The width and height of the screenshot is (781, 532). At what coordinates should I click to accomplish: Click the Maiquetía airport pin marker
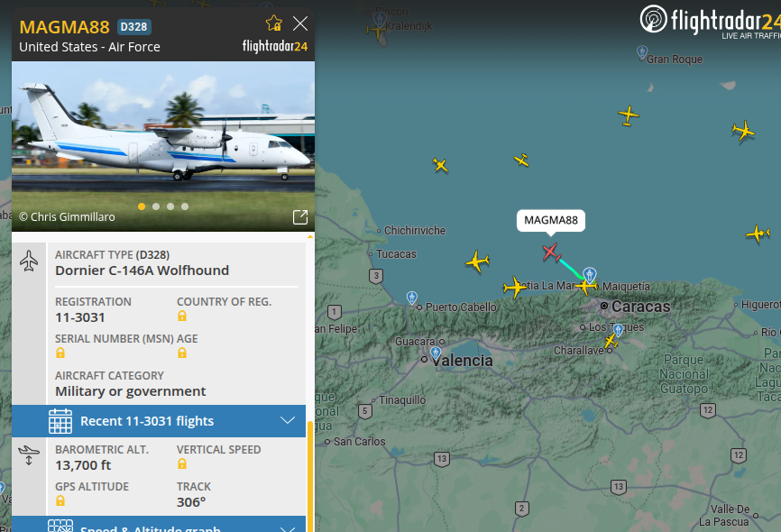590,274
